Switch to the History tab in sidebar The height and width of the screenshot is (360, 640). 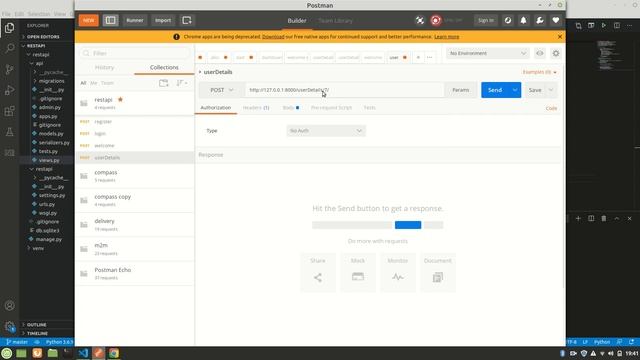point(104,67)
